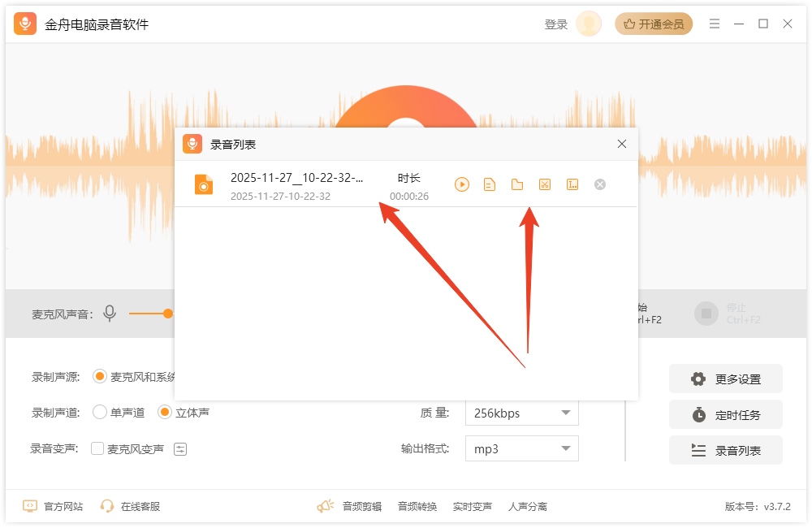The height and width of the screenshot is (528, 812).
Task: Delete the recording with the gray X icon
Action: [x=599, y=184]
